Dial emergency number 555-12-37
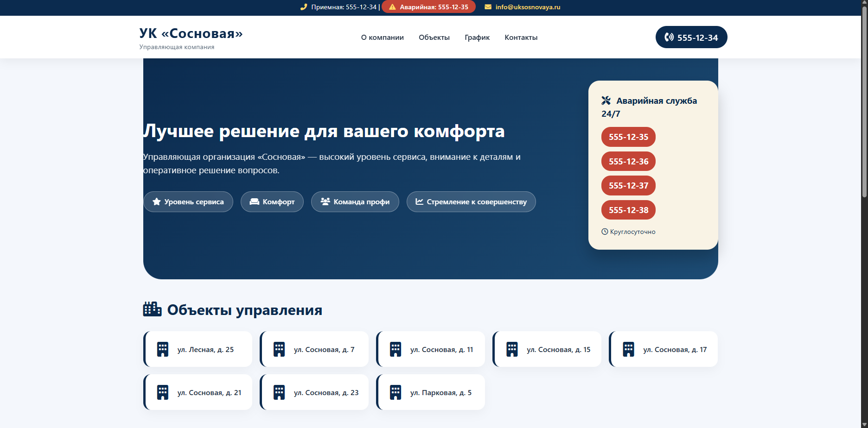 pos(628,186)
